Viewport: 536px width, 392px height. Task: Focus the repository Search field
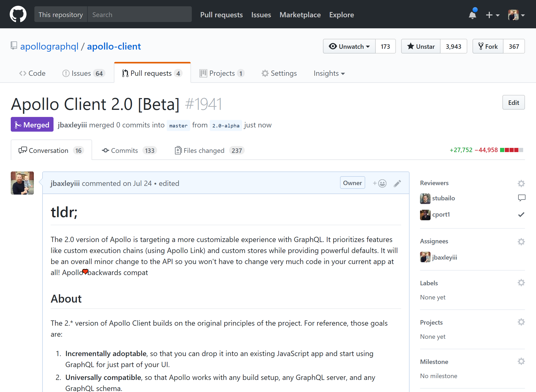point(139,14)
